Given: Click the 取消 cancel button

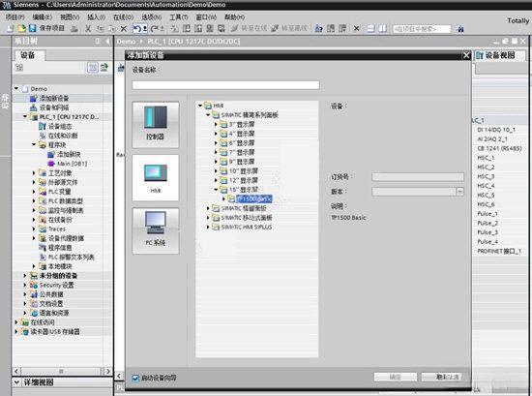Looking at the screenshot, I should click(442, 377).
